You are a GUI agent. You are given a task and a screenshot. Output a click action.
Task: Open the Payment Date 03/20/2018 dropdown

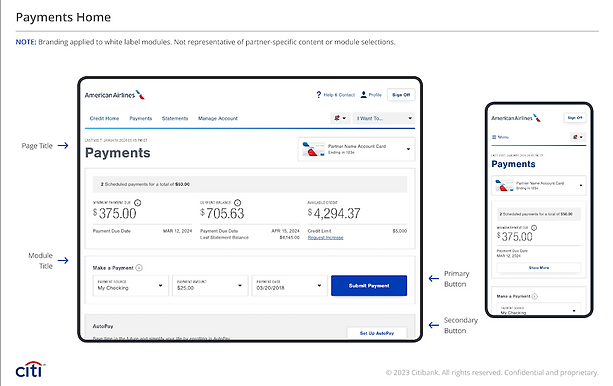click(289, 285)
